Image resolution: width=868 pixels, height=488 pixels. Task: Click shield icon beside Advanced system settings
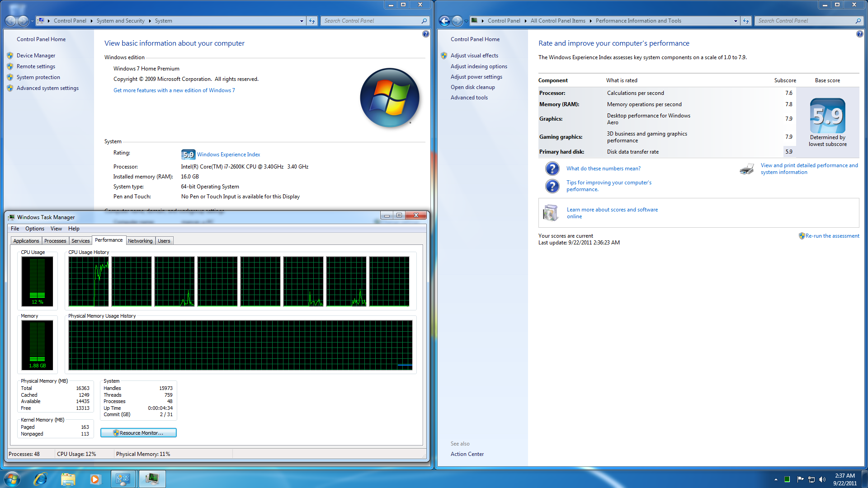coord(10,88)
